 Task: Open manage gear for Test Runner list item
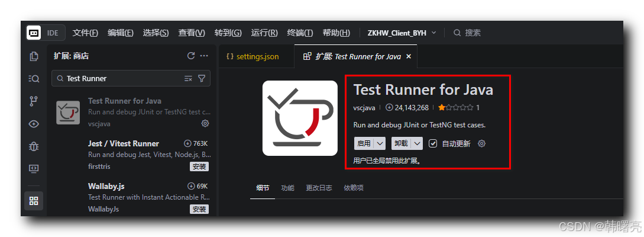coord(205,123)
